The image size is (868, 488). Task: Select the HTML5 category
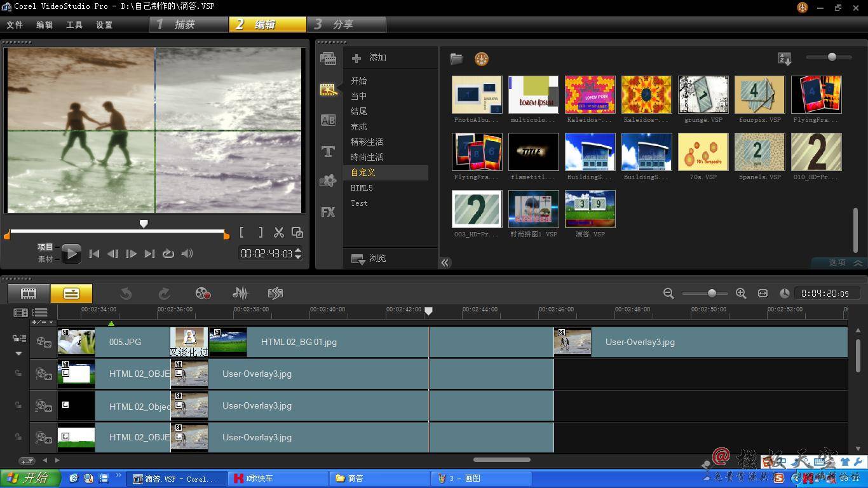click(x=362, y=188)
